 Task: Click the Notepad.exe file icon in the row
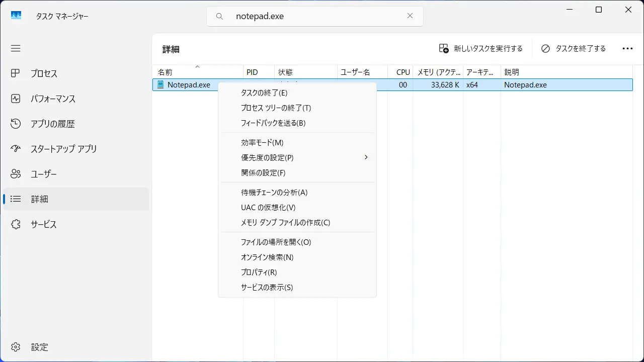[160, 84]
